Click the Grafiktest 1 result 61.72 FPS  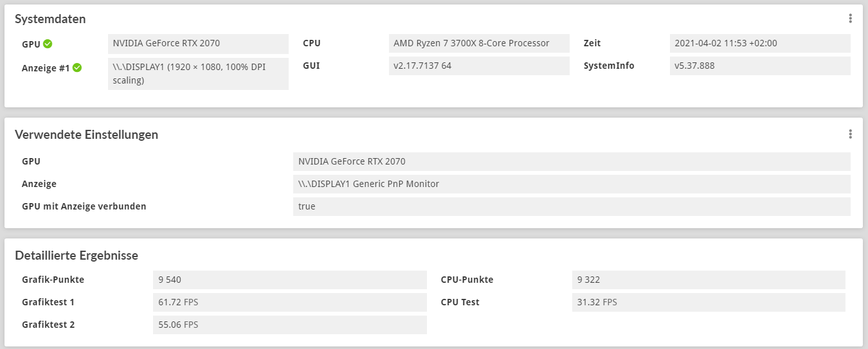click(289, 302)
